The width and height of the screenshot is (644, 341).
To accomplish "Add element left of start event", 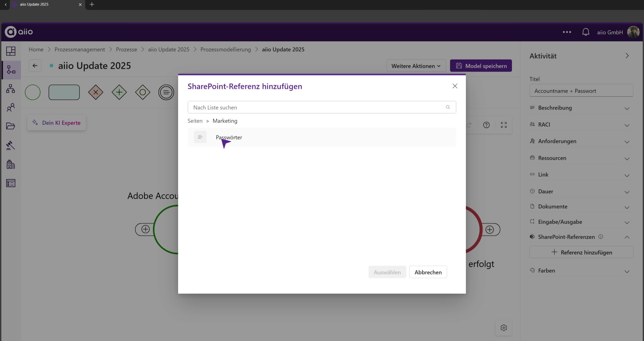I will [145, 229].
